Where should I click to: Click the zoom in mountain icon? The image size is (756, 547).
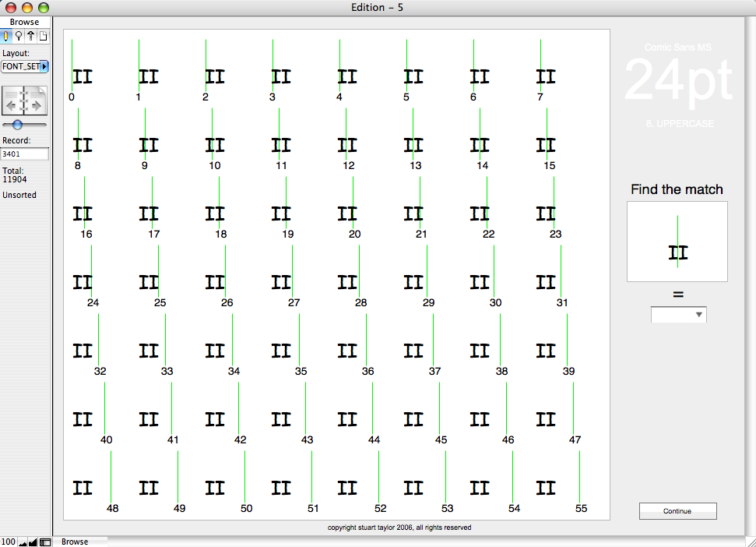tap(33, 542)
